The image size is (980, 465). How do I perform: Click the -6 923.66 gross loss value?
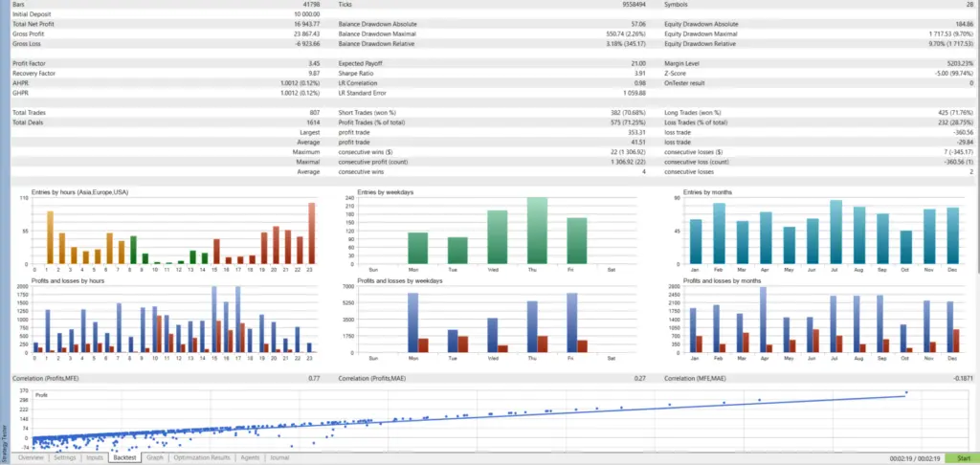[x=308, y=44]
